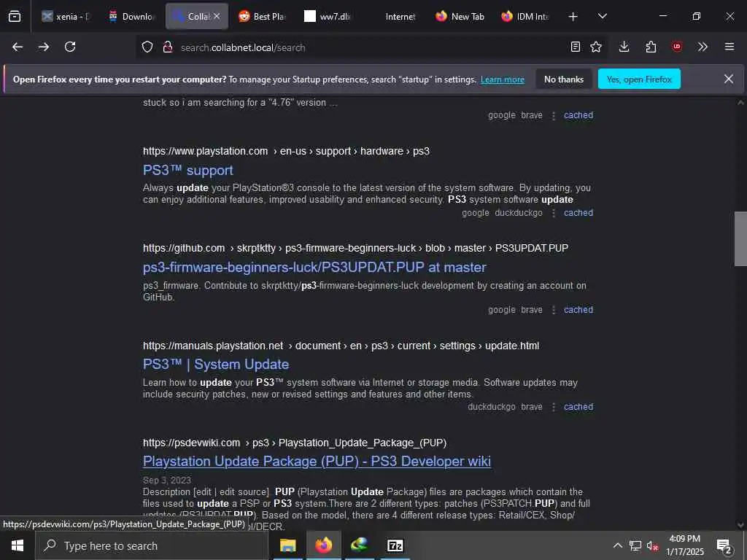Screen dimensions: 747x560
Task: Open Internet Download Manager taskbar icon
Action: point(359,545)
